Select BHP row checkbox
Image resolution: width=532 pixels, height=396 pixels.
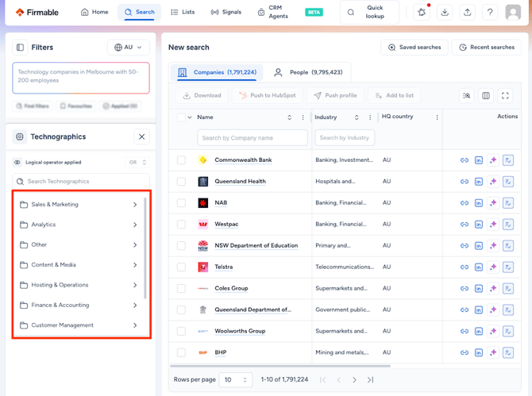[x=181, y=352]
